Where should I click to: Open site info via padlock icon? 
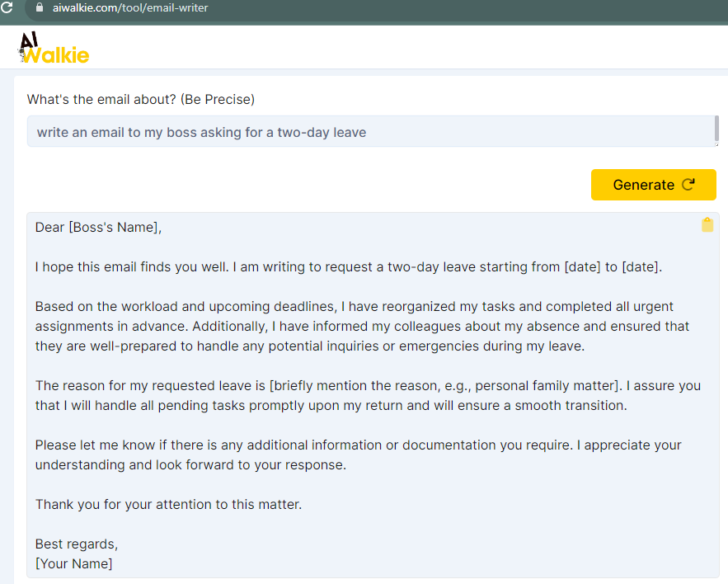(40, 7)
